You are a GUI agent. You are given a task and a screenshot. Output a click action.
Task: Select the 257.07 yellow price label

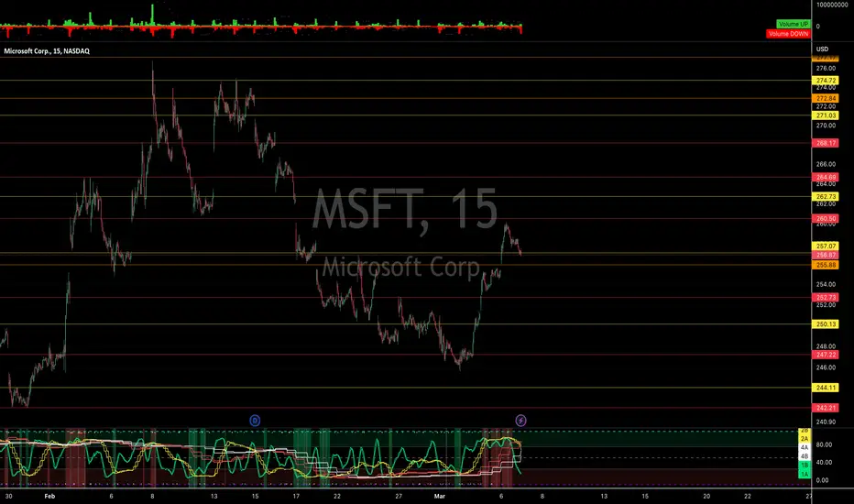tap(827, 247)
